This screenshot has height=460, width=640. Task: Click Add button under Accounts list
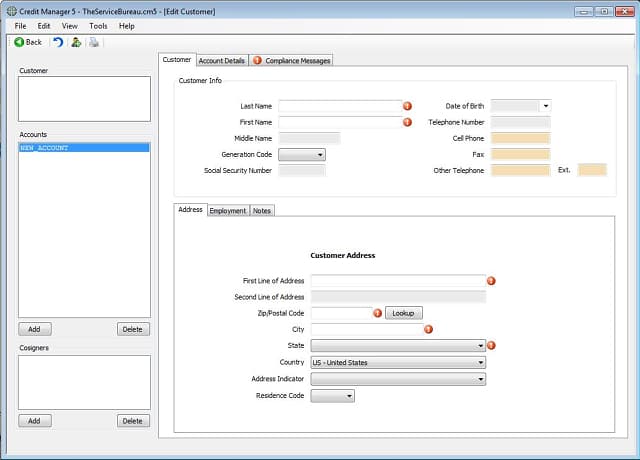click(35, 329)
